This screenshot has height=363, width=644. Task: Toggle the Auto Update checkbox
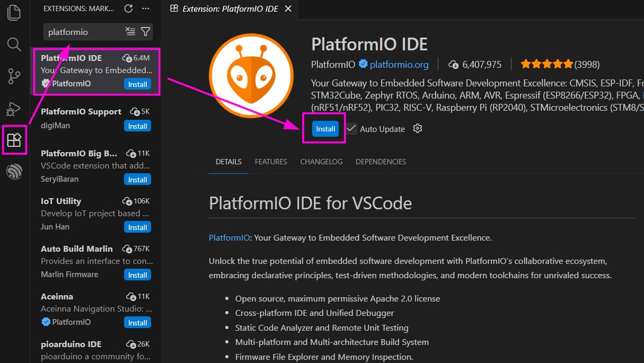coord(351,129)
